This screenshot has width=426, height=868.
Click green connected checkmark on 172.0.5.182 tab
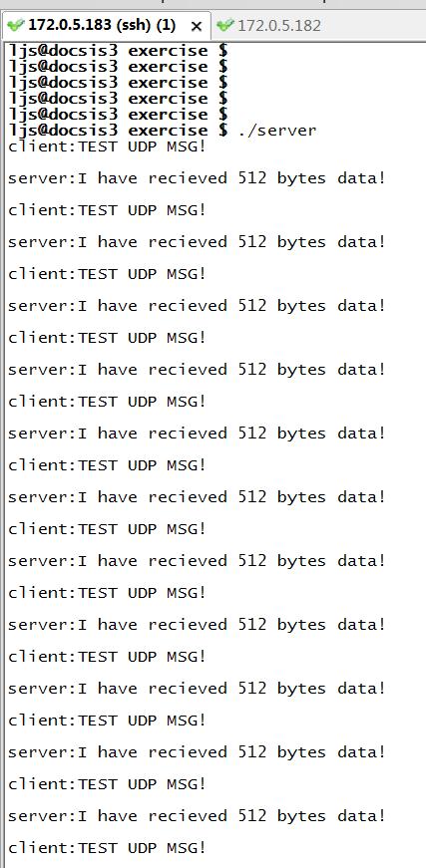[225, 25]
